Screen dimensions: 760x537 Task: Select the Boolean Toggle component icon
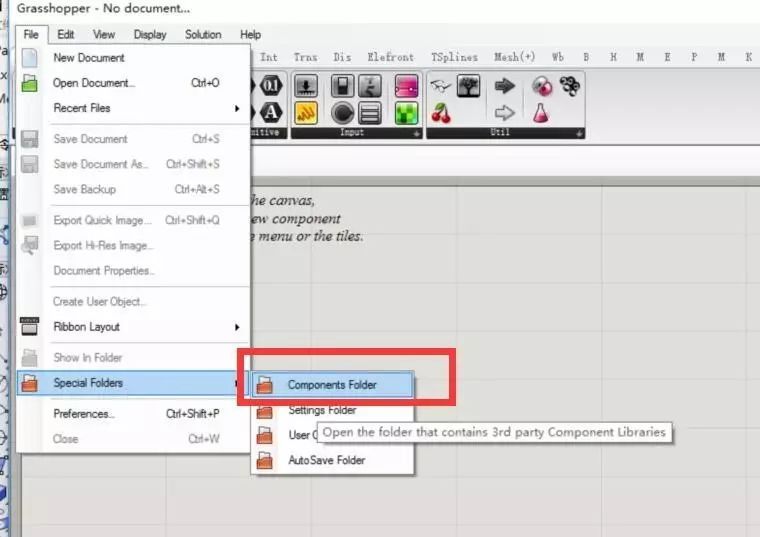click(342, 86)
